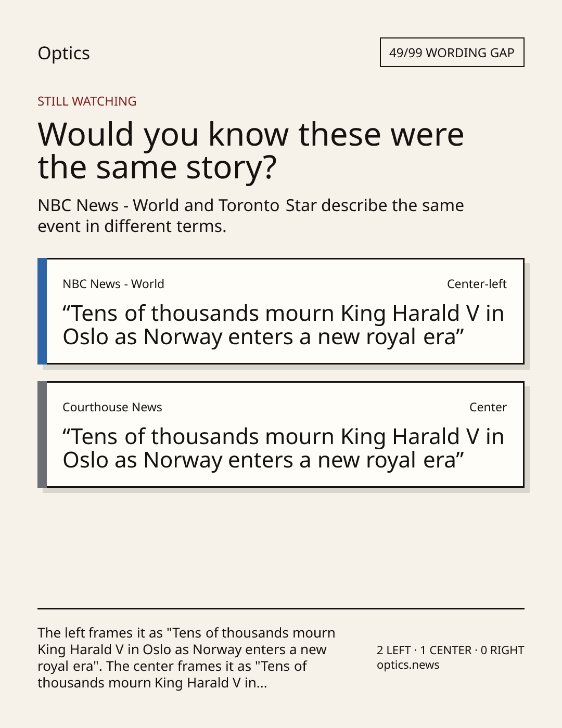This screenshot has height=728, width=562.
Task: Click the horizontal divider above the footer
Action: (x=281, y=608)
